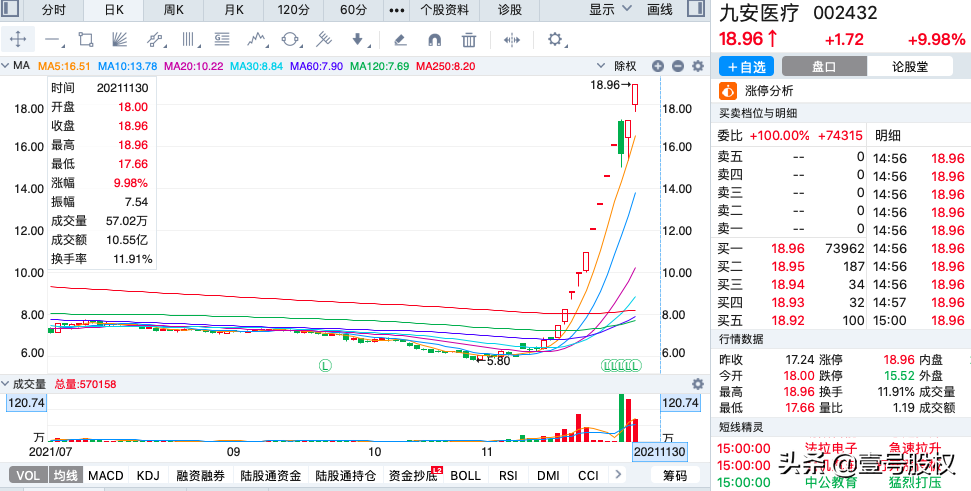
Task: Select the wave line drawing tool
Action: point(256,40)
